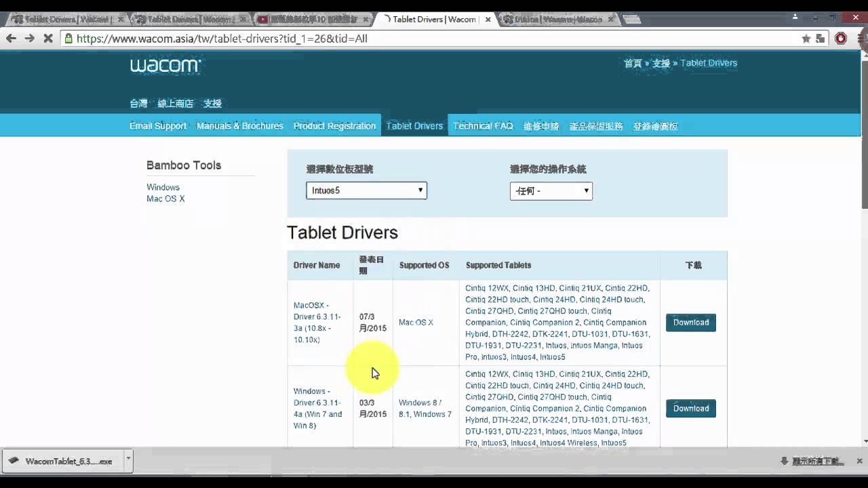Click the download arrow icon beside 顯示所有下載
The width and height of the screenshot is (868, 488).
tap(784, 461)
